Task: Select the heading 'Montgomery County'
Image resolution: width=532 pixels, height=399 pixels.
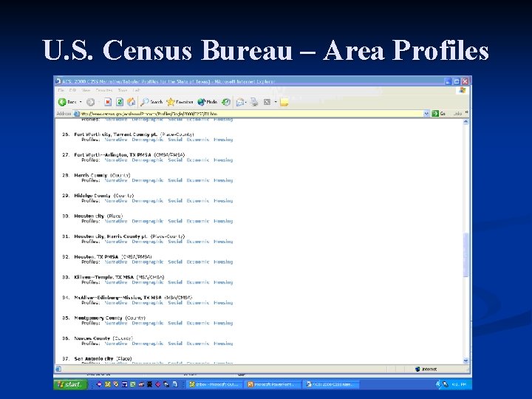Action: (98, 318)
